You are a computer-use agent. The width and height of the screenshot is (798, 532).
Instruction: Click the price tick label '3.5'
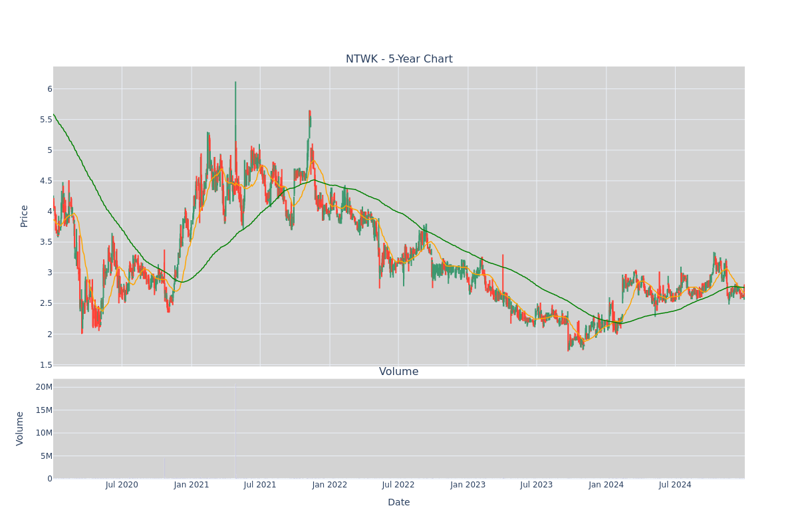click(46, 242)
